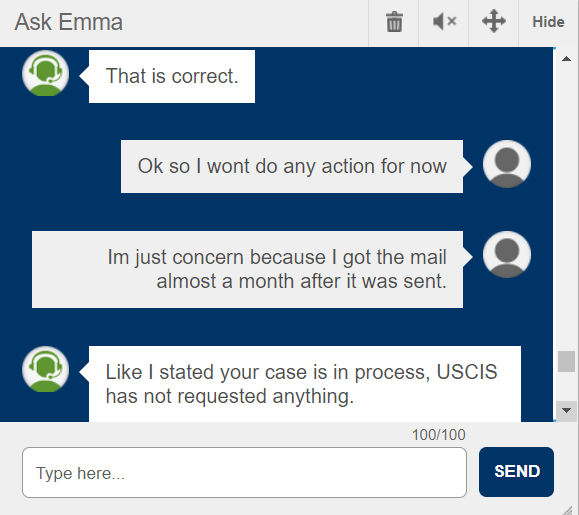Click the resize grip at window corner
The height and width of the screenshot is (515, 579).
coord(568,510)
